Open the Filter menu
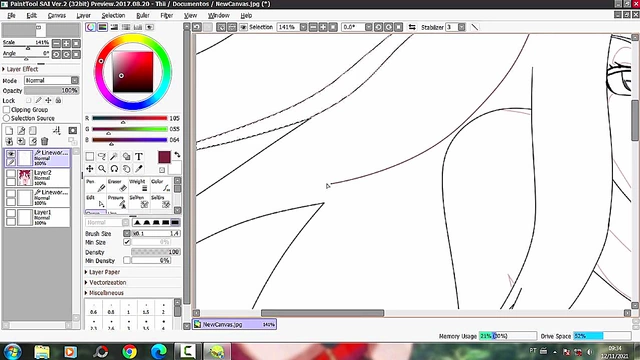This screenshot has width=640, height=360. [x=167, y=16]
